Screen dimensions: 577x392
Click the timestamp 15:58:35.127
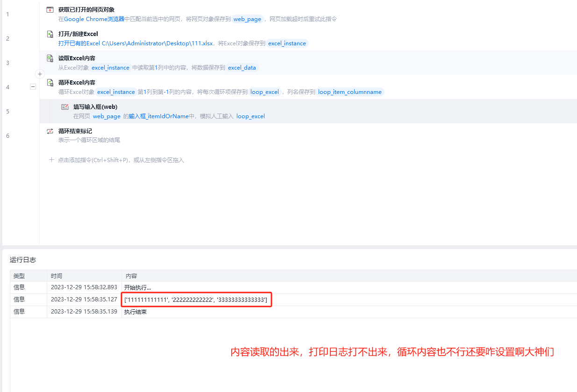click(x=84, y=299)
